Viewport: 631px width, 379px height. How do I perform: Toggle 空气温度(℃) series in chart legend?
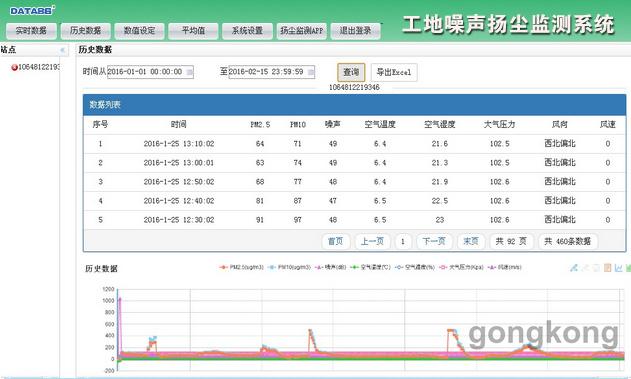pyautogui.click(x=371, y=267)
